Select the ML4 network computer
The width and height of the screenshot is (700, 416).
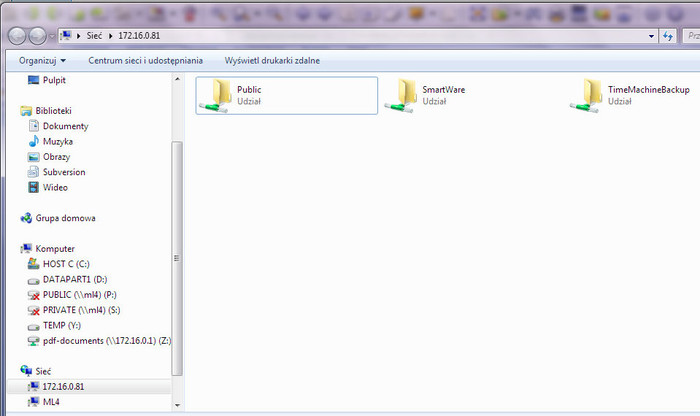coord(50,401)
